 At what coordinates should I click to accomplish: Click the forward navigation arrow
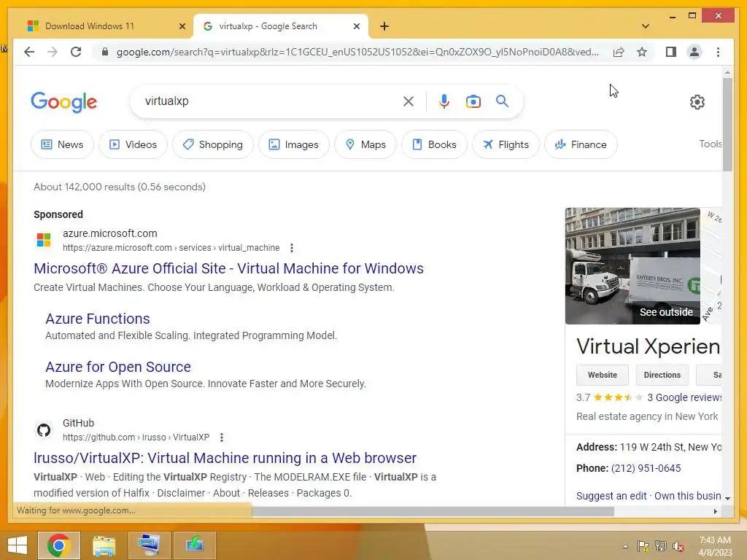coord(53,52)
